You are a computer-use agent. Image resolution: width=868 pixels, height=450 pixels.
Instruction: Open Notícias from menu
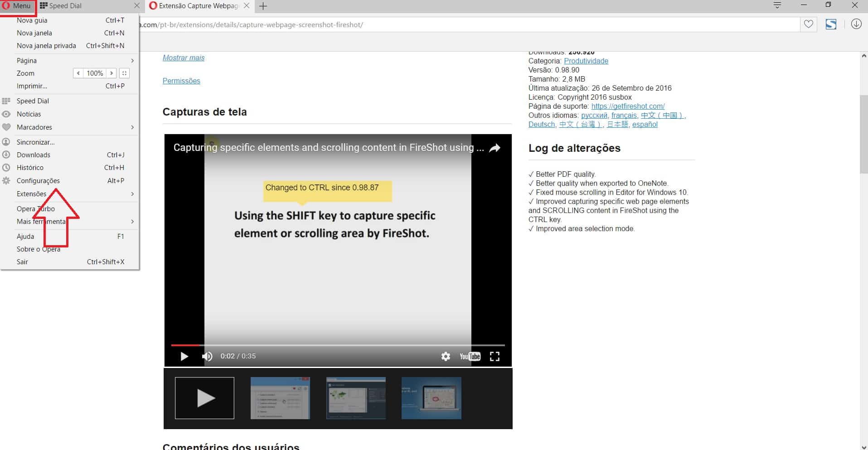[70, 114]
